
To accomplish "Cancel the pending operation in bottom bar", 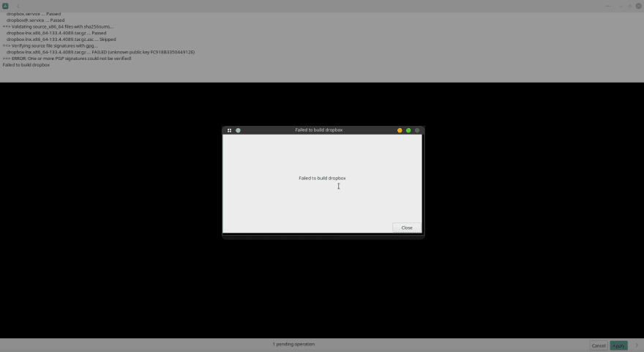I will coord(599,345).
